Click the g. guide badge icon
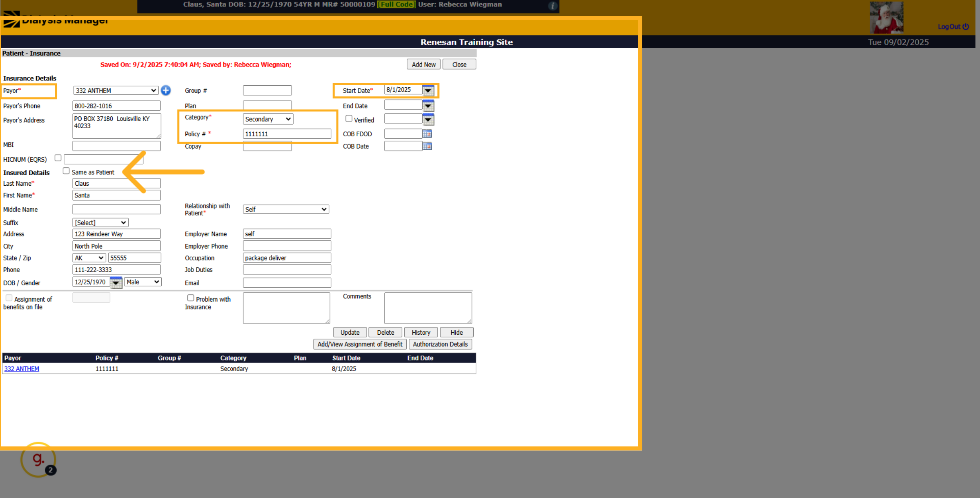Screen dimensions: 980x498 coord(38,460)
